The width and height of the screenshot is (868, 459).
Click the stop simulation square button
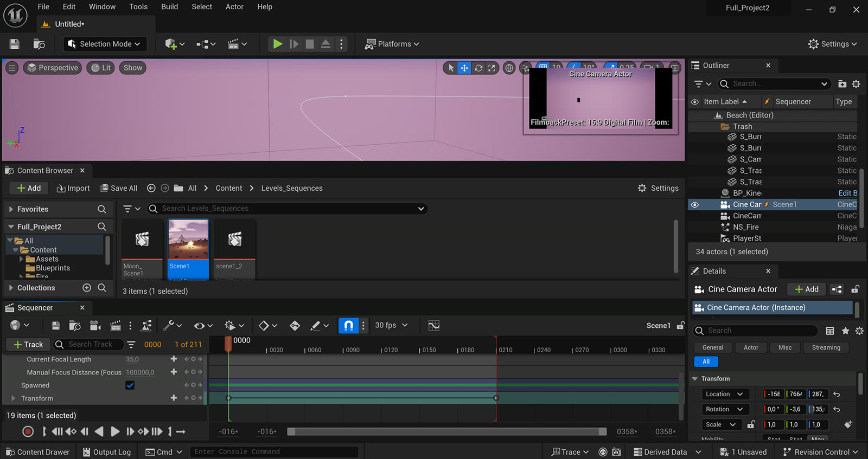[310, 44]
